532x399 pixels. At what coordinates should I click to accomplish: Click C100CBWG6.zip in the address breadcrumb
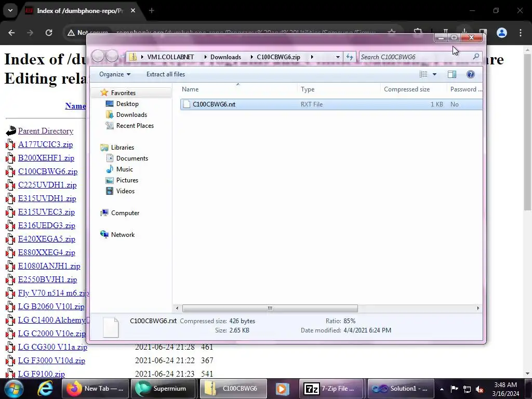[x=278, y=57]
